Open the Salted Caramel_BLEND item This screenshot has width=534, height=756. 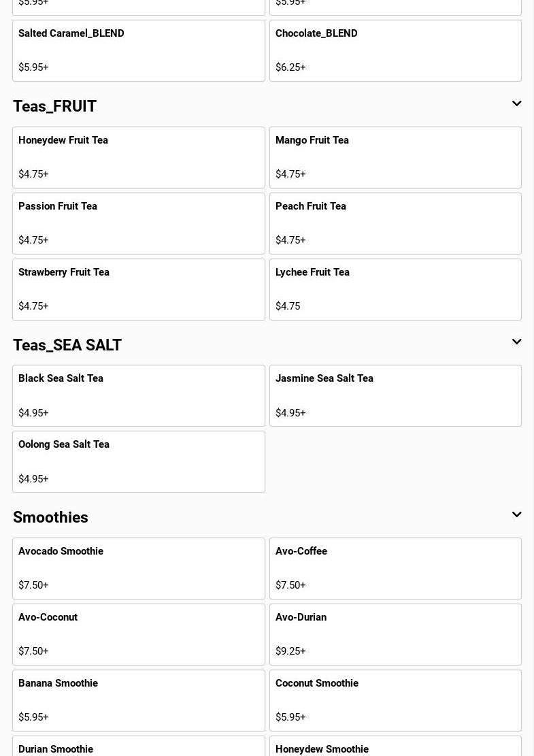pos(139,50)
